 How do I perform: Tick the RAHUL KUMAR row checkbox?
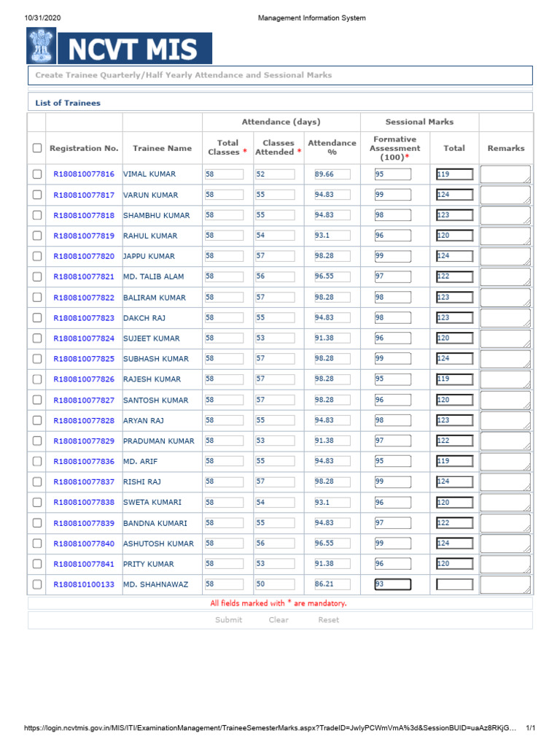pyautogui.click(x=37, y=236)
